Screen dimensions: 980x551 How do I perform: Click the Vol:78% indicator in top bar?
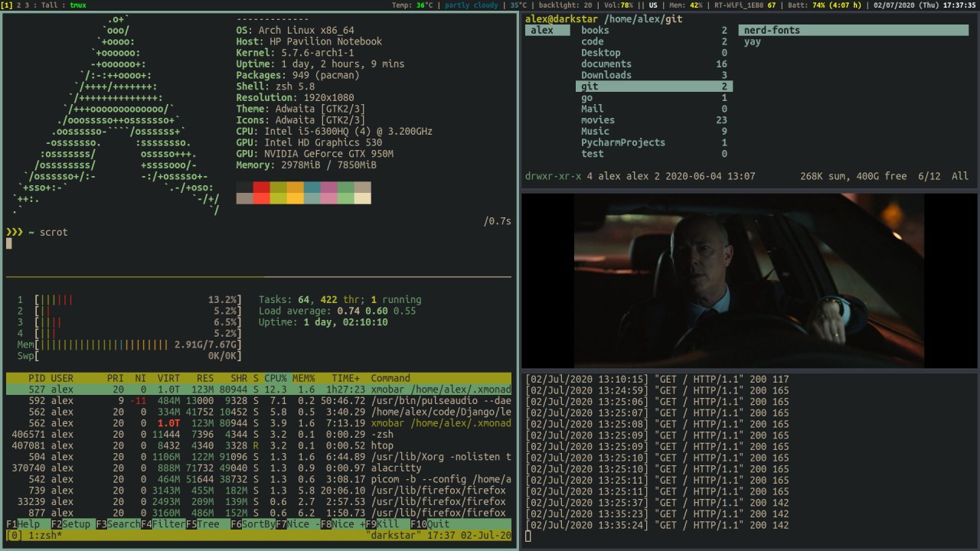pyautogui.click(x=619, y=5)
